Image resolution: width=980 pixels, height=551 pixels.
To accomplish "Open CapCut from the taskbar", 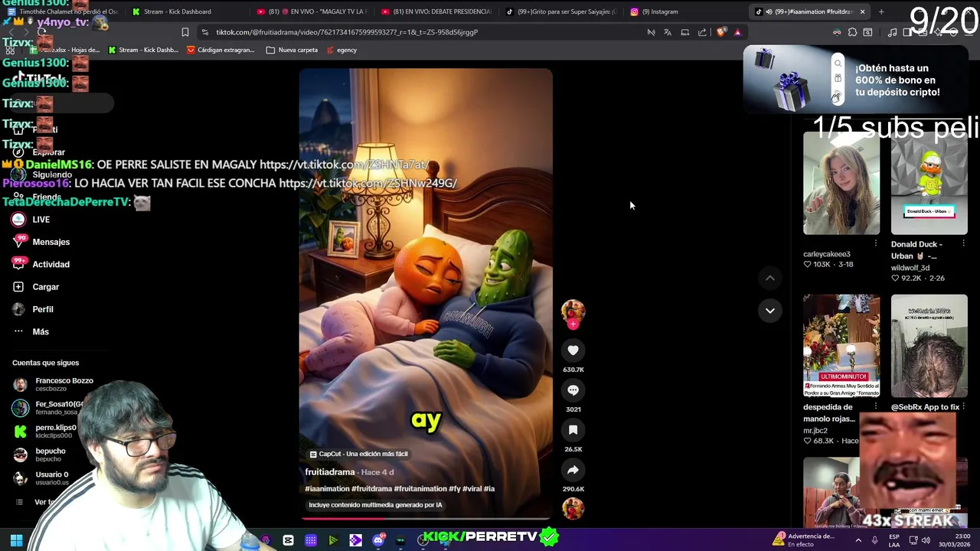I will click(x=288, y=540).
